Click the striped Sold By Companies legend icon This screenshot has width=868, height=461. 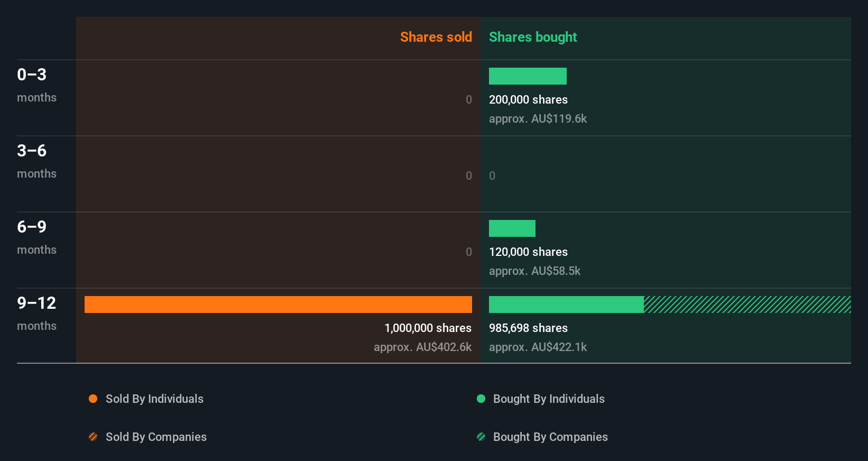tap(93, 437)
